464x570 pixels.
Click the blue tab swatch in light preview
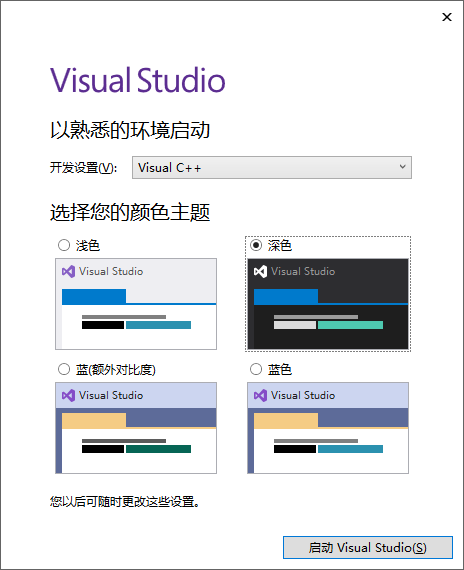(x=94, y=297)
